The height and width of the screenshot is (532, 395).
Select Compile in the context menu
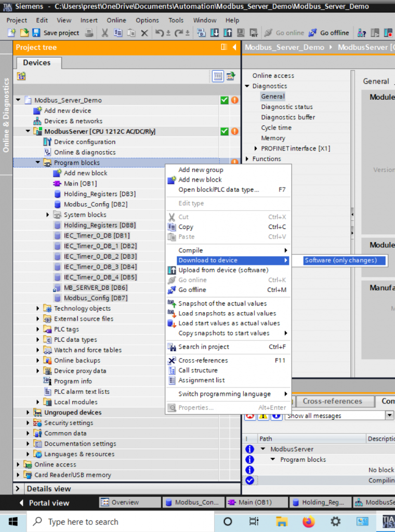click(x=229, y=250)
